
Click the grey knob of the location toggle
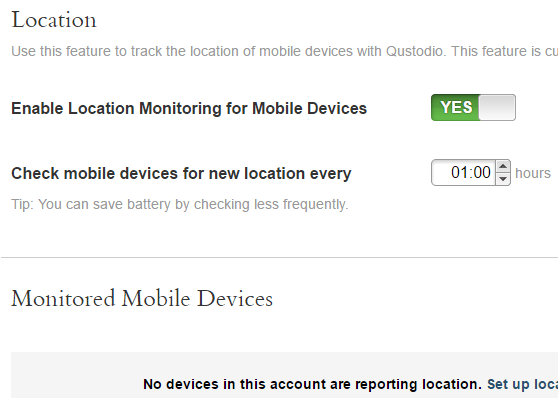click(x=497, y=108)
